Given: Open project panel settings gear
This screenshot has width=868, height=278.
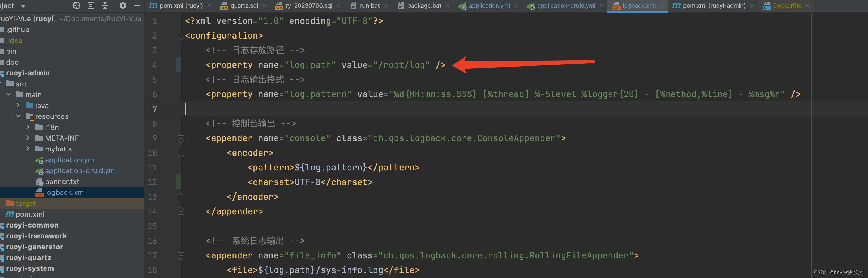Looking at the screenshot, I should [x=123, y=5].
